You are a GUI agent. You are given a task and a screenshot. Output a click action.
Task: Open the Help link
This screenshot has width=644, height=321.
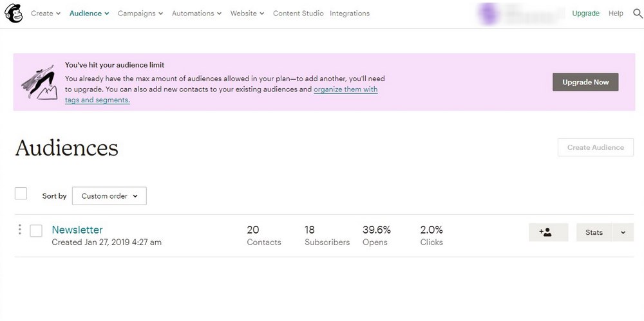coord(616,14)
